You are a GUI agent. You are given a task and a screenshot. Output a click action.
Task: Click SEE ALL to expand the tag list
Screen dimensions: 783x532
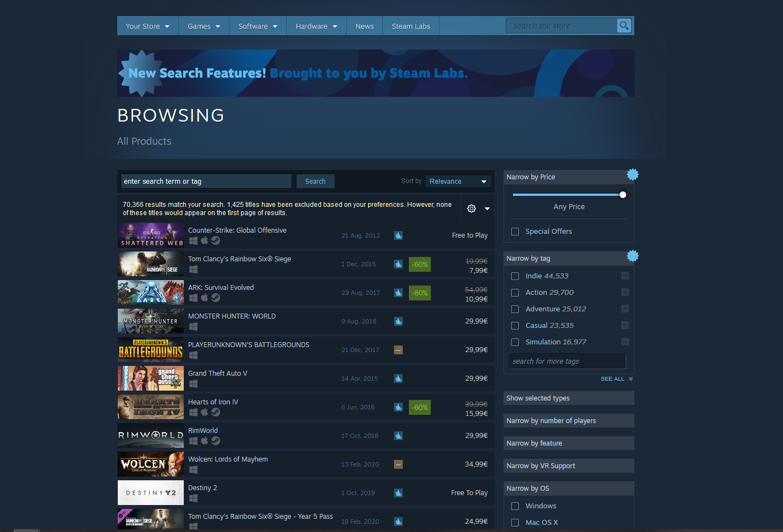point(617,379)
